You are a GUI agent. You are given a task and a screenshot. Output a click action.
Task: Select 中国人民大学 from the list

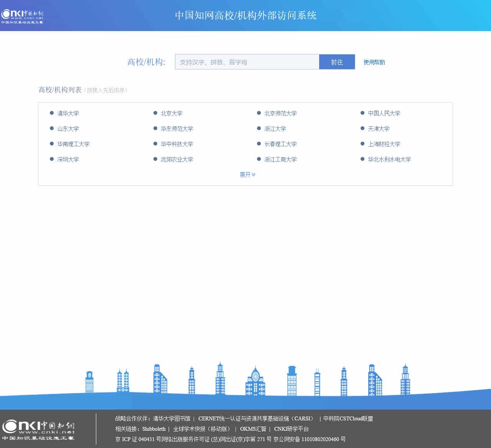pos(384,113)
